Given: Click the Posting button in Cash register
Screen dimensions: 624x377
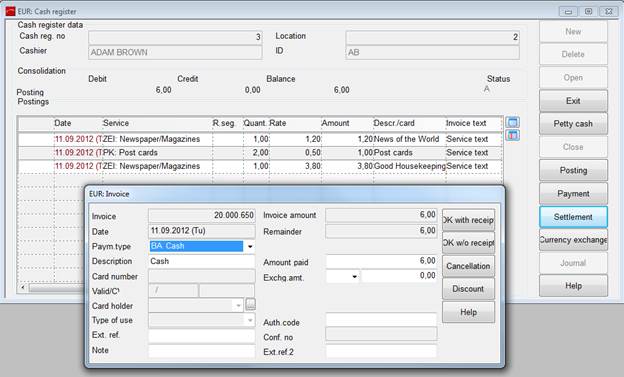Looking at the screenshot, I should coord(573,170).
